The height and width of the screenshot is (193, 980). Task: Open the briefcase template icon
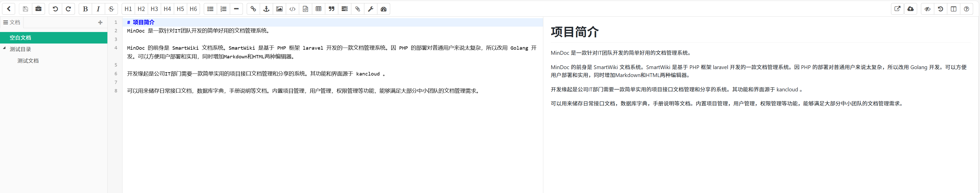38,9
